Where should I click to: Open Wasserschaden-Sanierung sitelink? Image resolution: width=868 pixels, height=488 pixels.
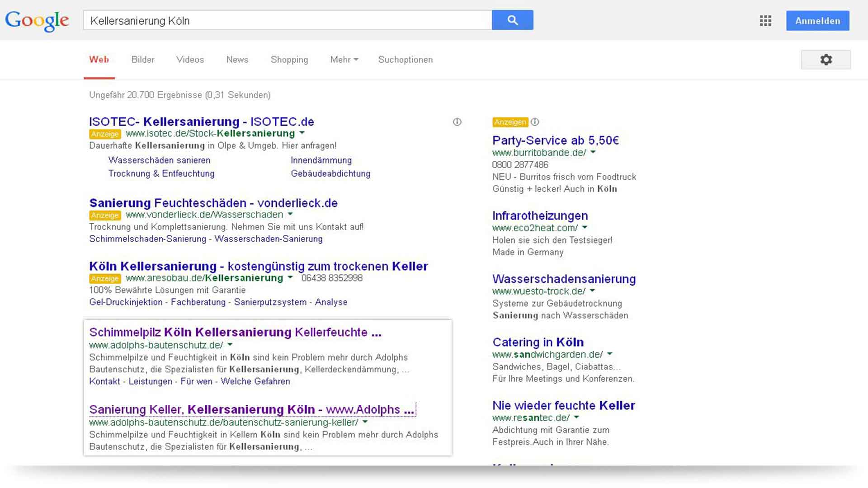coord(269,239)
